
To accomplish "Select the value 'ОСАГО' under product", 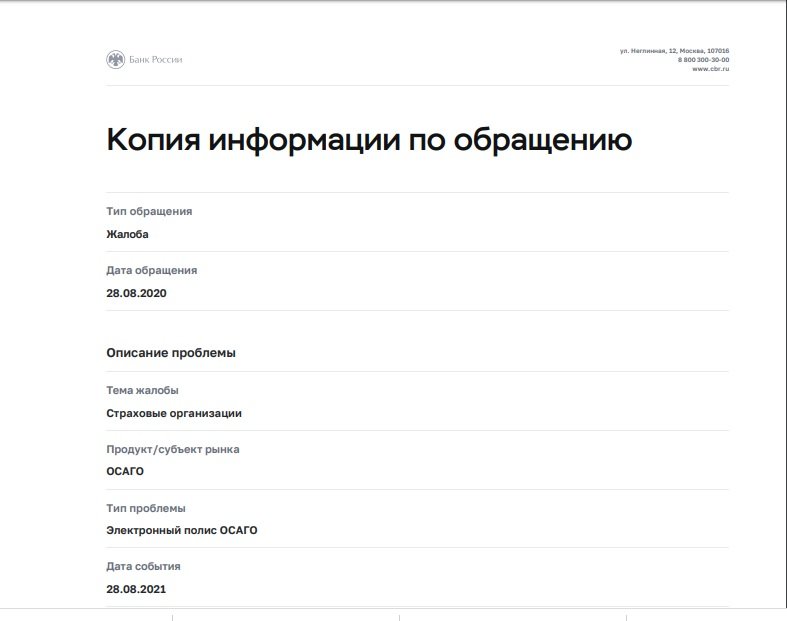I will tap(125, 471).
